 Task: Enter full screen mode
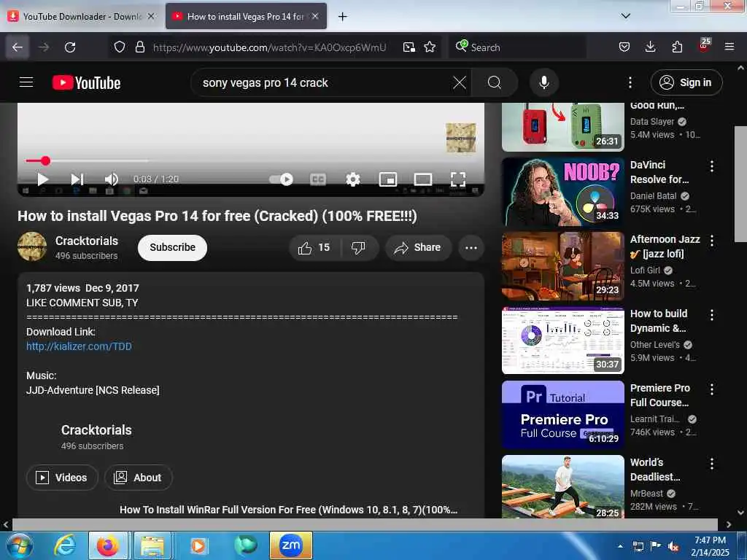[458, 179]
